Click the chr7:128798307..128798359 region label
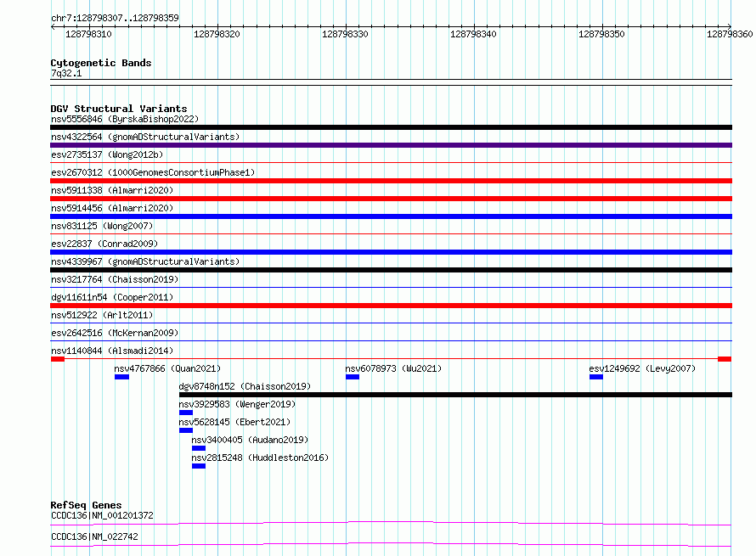 pos(115,18)
